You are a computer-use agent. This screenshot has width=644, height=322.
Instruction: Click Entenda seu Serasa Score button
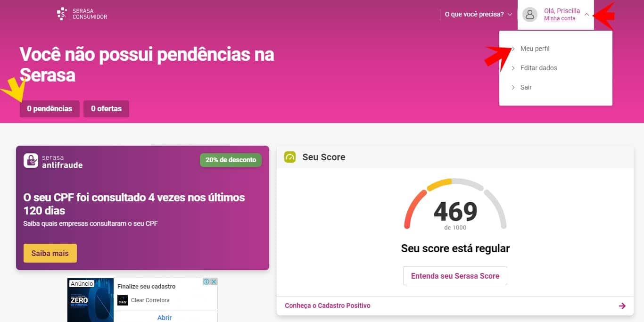455,276
